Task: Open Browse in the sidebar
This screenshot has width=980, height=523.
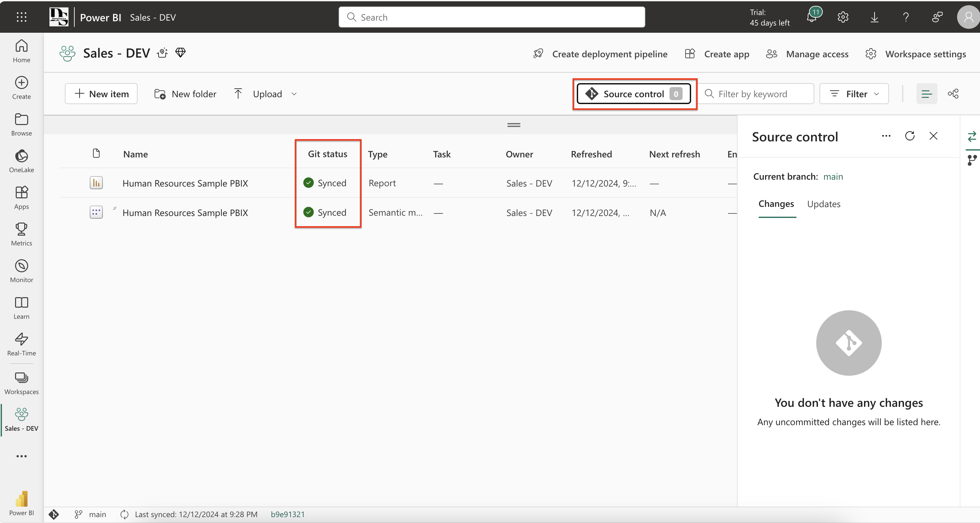Action: point(21,124)
